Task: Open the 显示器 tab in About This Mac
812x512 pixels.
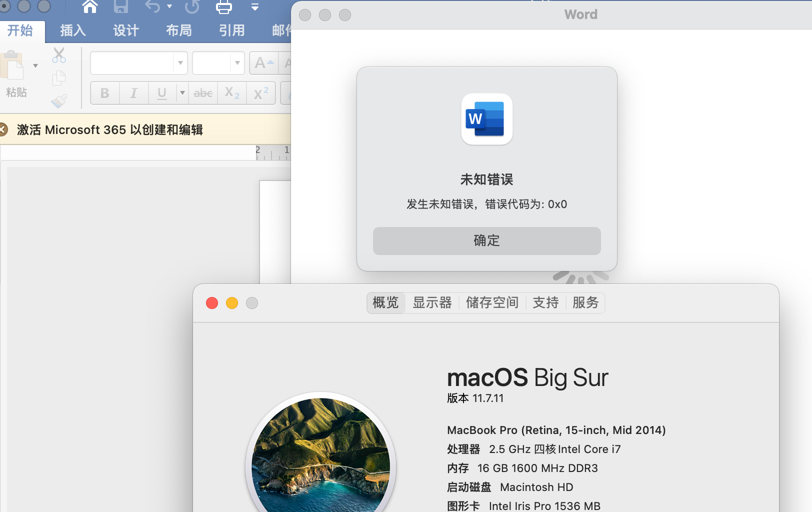Action: pyautogui.click(x=432, y=303)
